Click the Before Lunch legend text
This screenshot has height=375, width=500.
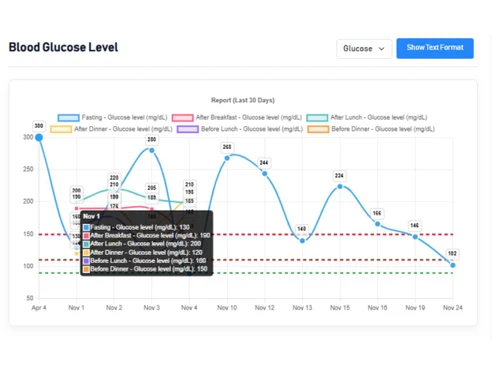pos(252,129)
